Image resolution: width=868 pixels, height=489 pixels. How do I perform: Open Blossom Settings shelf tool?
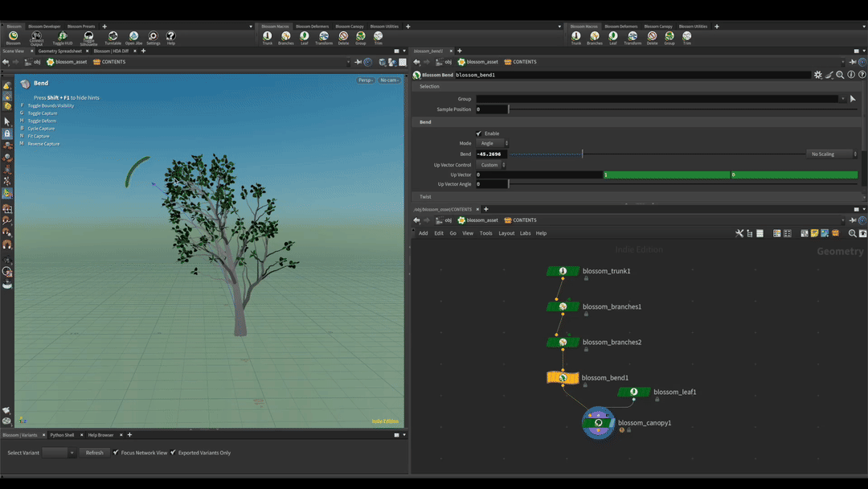[x=153, y=37]
